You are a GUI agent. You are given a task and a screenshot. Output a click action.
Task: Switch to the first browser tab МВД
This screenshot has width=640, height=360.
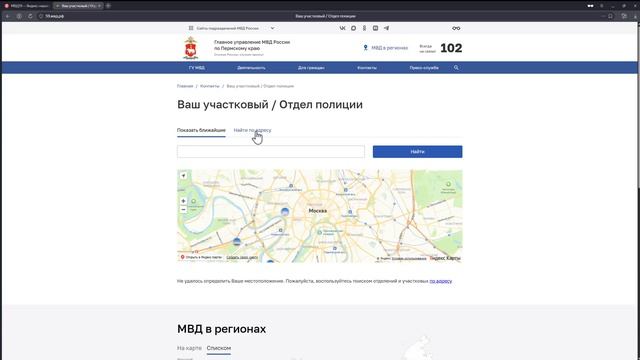pos(27,6)
